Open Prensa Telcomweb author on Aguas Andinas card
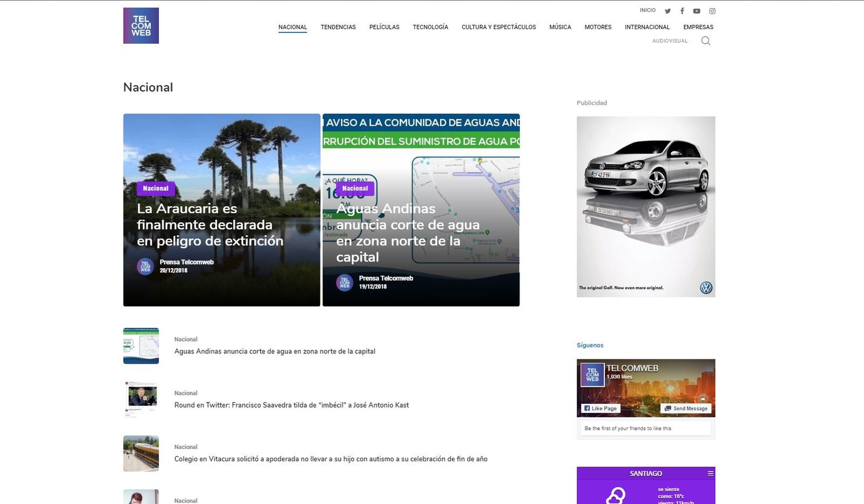The height and width of the screenshot is (504, 864). pyautogui.click(x=386, y=278)
